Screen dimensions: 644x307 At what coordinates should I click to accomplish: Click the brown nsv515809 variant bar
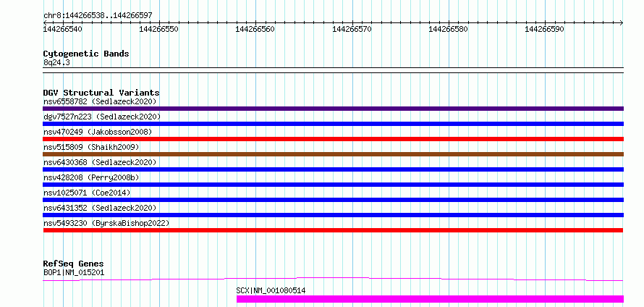tap(333, 154)
